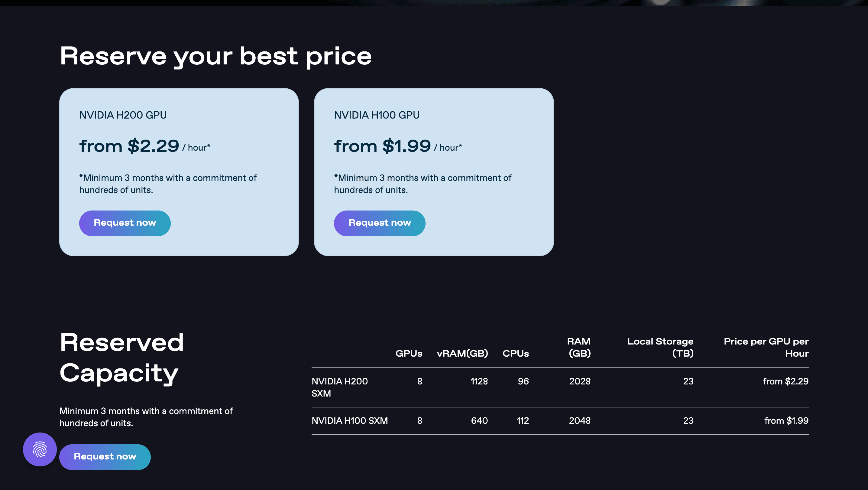Image resolution: width=868 pixels, height=490 pixels.
Task: Click the NVIDIA H200 GPU card title
Action: click(123, 115)
